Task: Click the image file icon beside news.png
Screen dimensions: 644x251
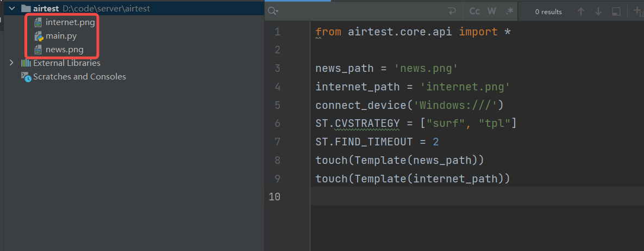Action: click(38, 50)
